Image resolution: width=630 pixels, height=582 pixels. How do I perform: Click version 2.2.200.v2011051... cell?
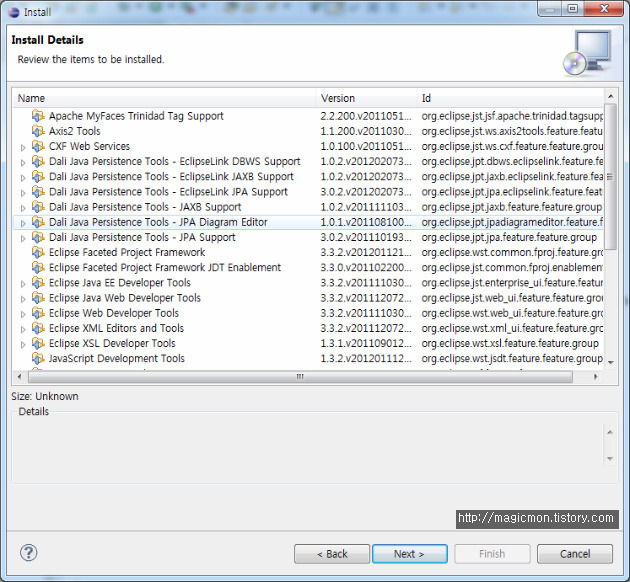tap(366, 116)
